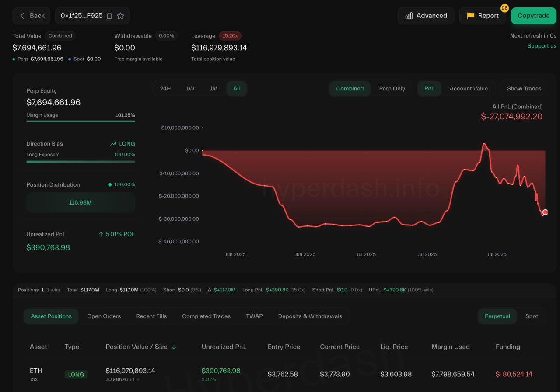The width and height of the screenshot is (560, 392).
Task: Click the Unrealized PnL column header
Action: tap(224, 347)
